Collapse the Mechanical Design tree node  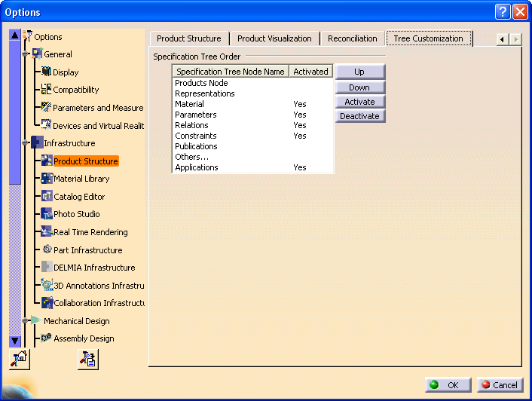coord(26,320)
